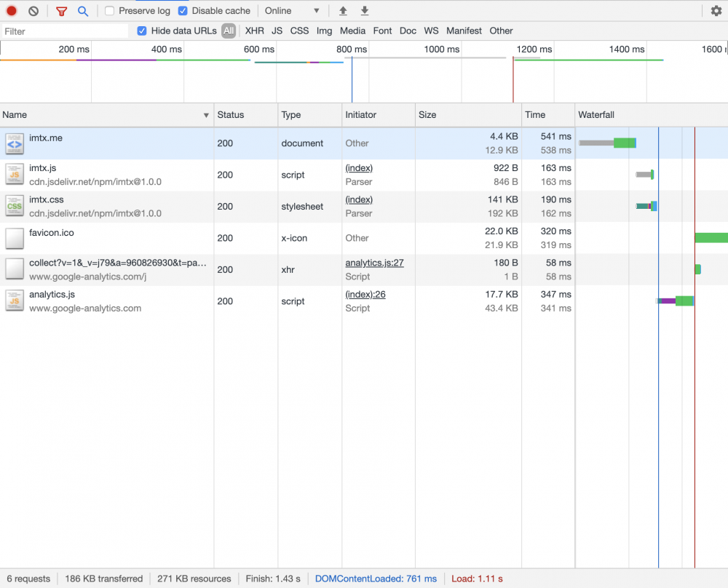Uncheck Disable cache checkbox
This screenshot has height=588, width=728.
point(183,11)
